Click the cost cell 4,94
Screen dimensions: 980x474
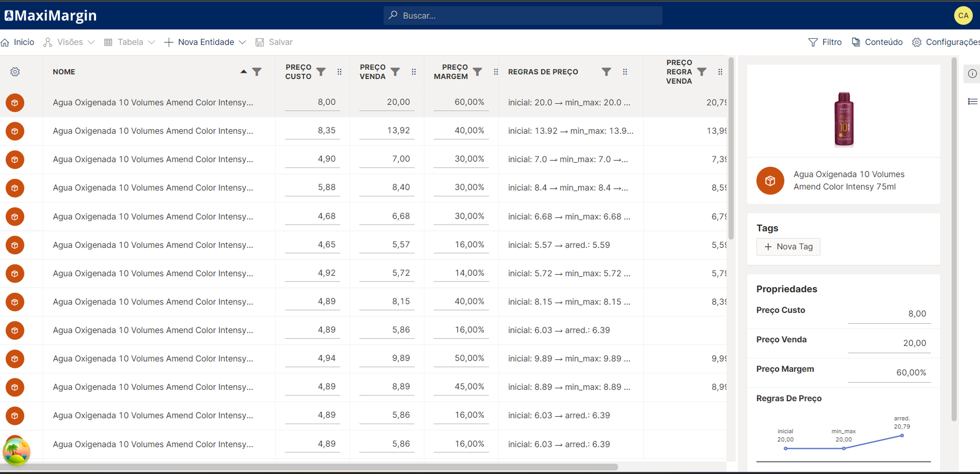[x=312, y=359]
